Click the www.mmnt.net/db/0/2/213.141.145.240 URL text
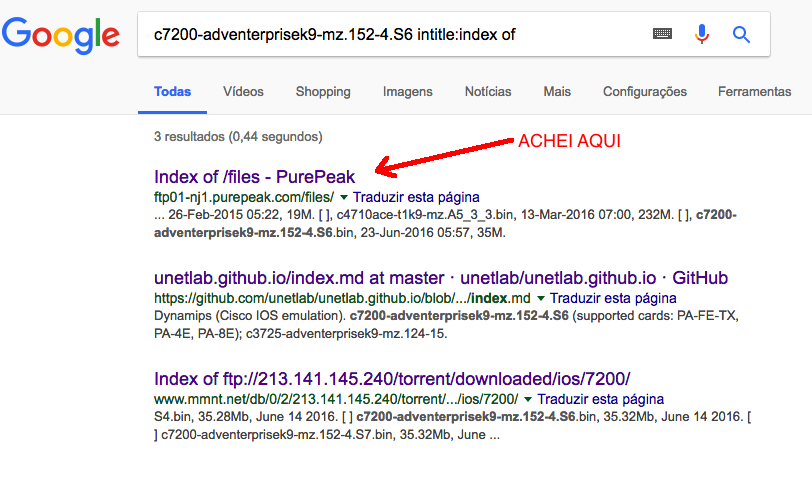The height and width of the screenshot is (483, 812). click(336, 399)
